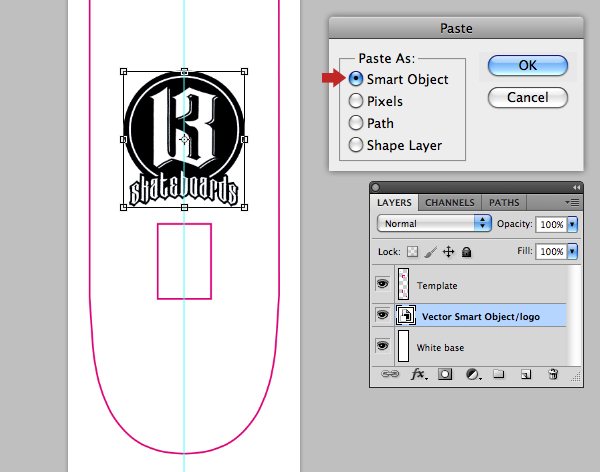The height and width of the screenshot is (472, 600).
Task: Close the Layers panel circle button
Action: point(376,188)
